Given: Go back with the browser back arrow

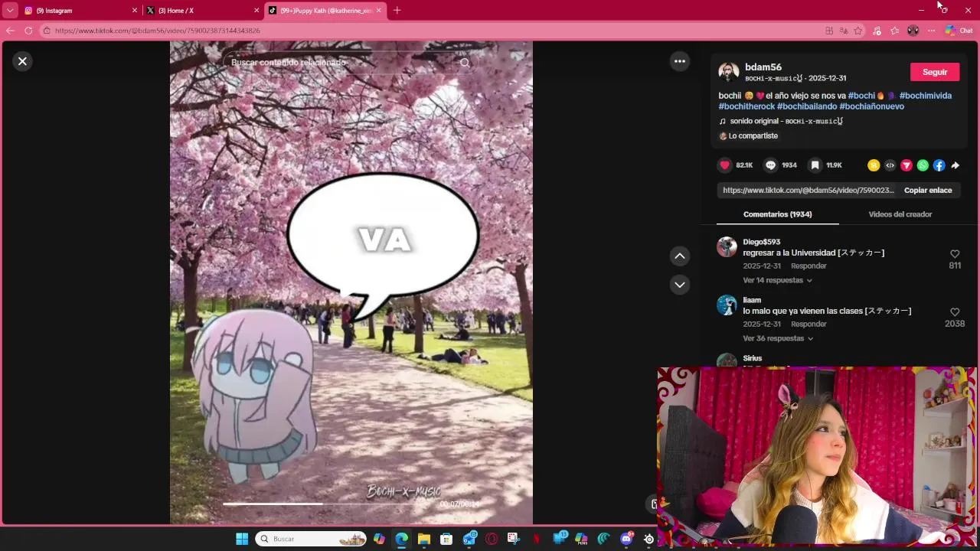Looking at the screenshot, I should pyautogui.click(x=10, y=31).
